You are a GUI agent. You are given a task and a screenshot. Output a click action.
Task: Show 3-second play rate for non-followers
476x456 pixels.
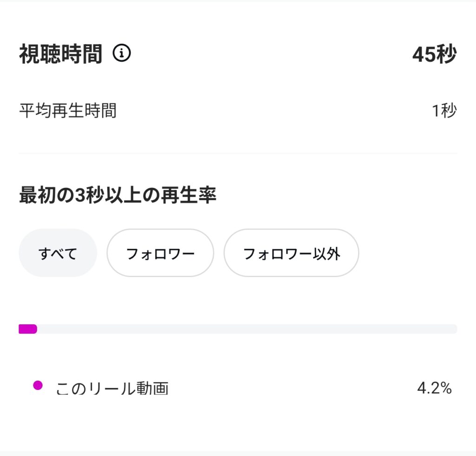click(x=291, y=253)
